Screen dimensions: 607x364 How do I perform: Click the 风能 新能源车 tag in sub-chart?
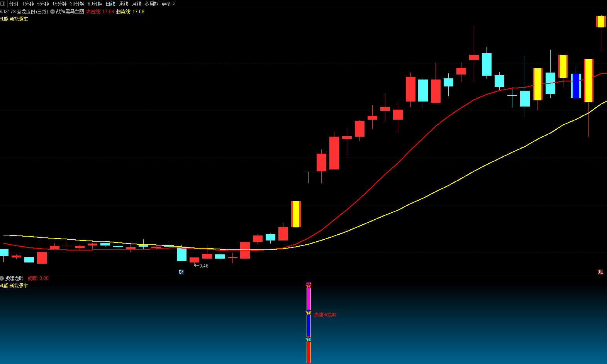pos(14,286)
